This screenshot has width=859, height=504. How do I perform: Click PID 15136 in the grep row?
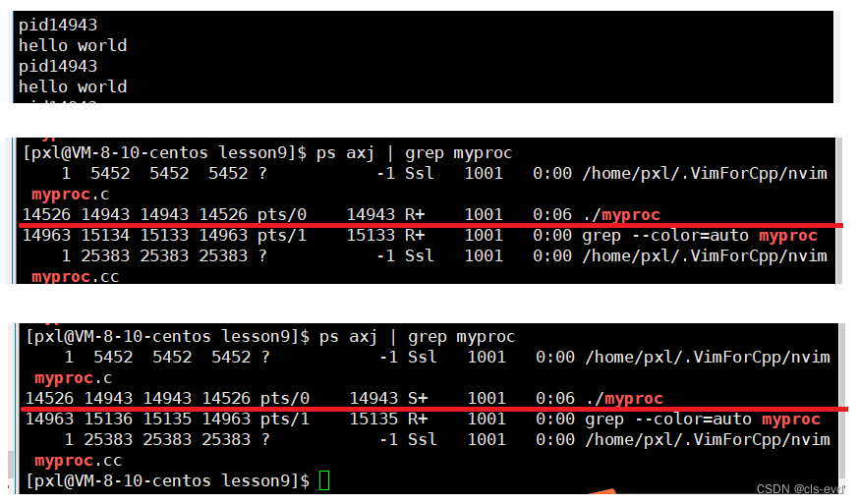pos(104,420)
